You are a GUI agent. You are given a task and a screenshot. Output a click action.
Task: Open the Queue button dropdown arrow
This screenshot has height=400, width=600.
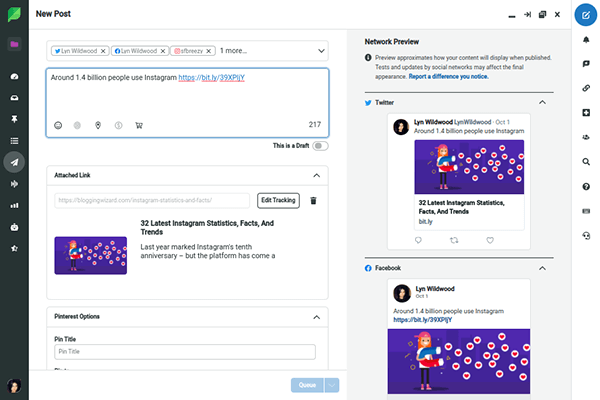[332, 385]
